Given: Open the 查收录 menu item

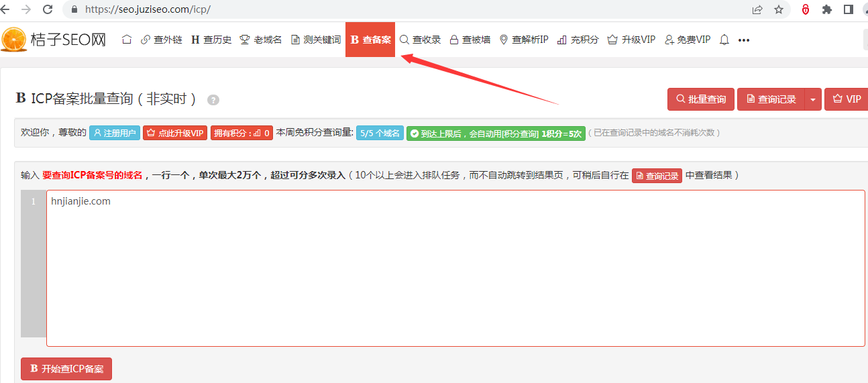Looking at the screenshot, I should click(421, 40).
